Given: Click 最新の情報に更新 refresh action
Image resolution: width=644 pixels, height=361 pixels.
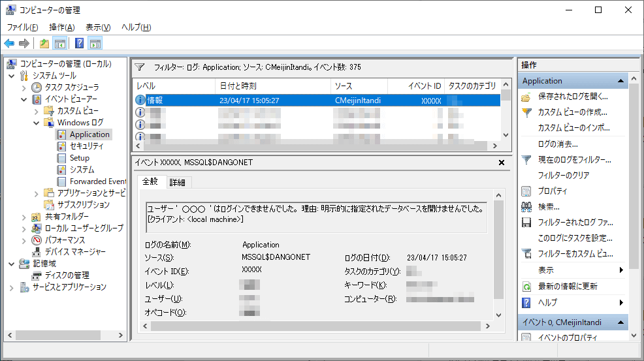Looking at the screenshot, I should [567, 287].
